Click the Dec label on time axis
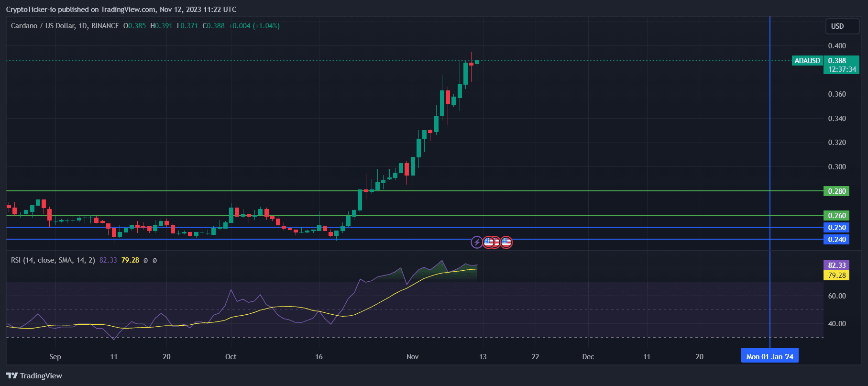 tap(588, 356)
